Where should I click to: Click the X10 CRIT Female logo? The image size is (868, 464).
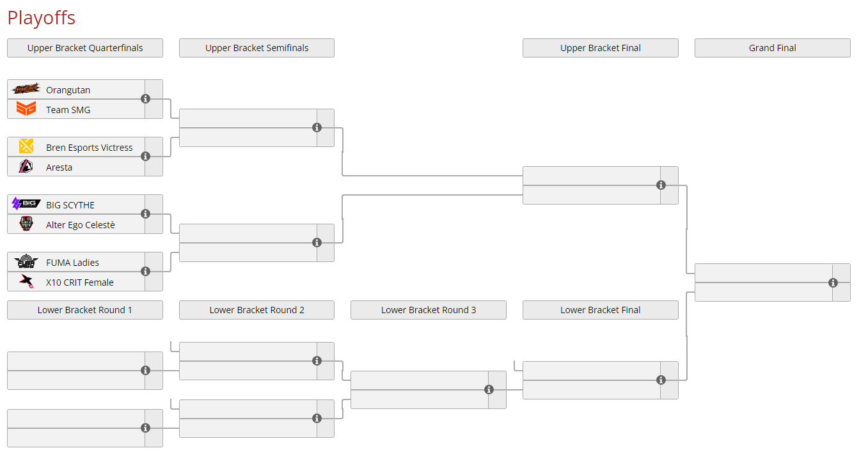(x=26, y=282)
